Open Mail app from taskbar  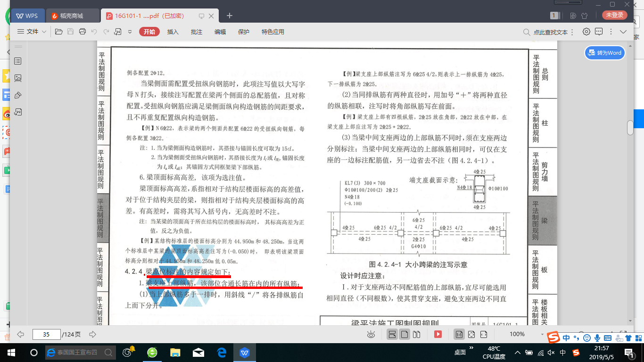pyautogui.click(x=198, y=352)
